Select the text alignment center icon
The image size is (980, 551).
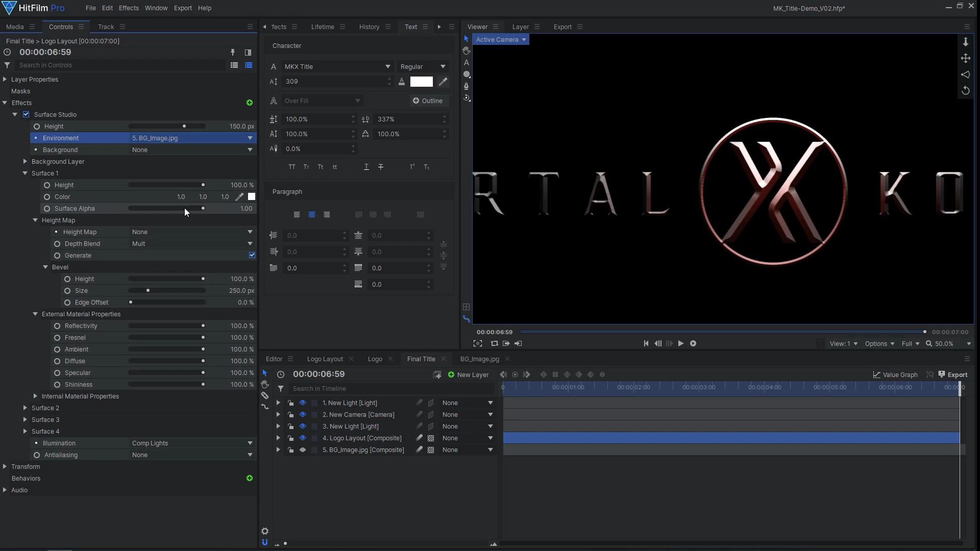click(312, 214)
